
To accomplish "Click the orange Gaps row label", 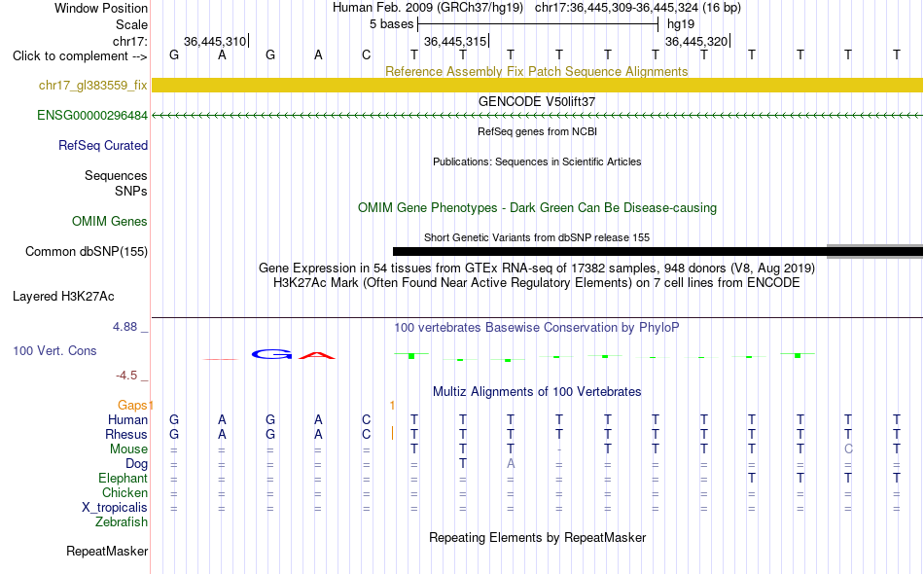I will [132, 405].
